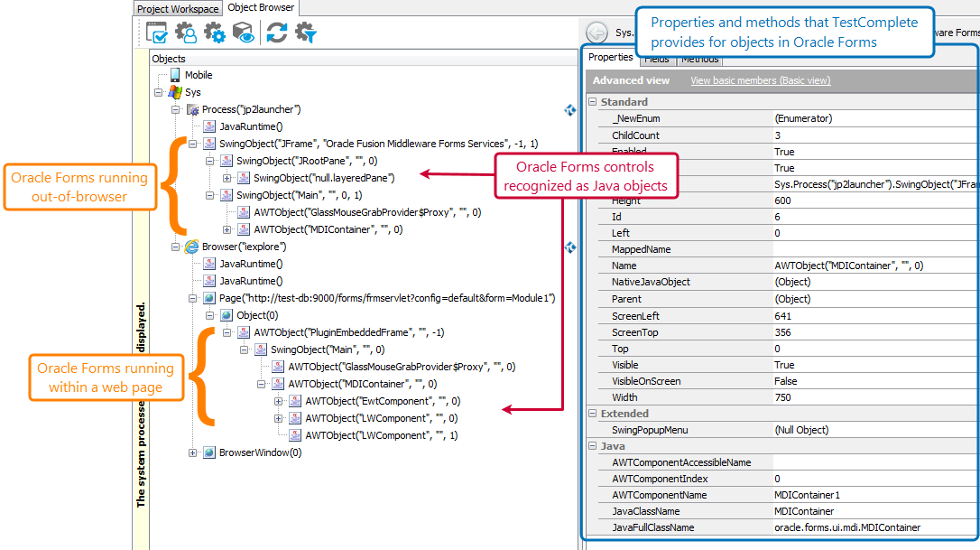Screen dimensions: 980x550
Task: Click the person-and-gear mapping icon
Action: pyautogui.click(x=186, y=32)
